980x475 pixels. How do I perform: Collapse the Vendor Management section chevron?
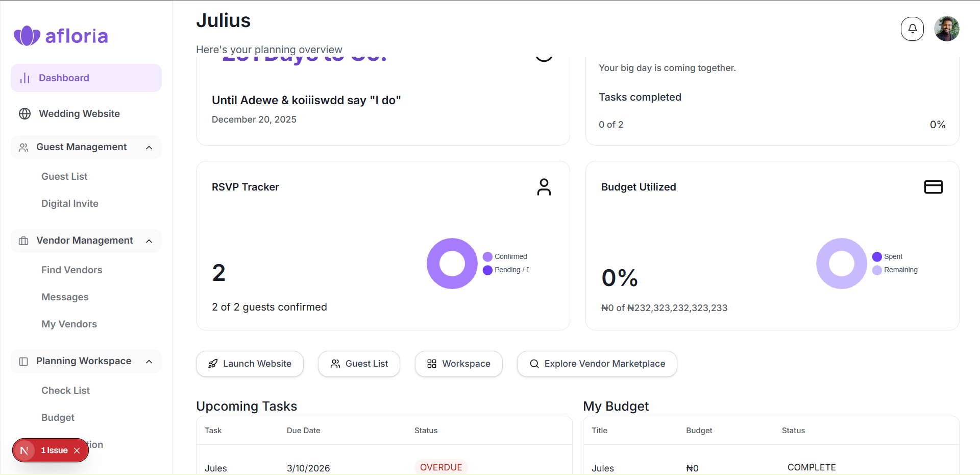(149, 241)
